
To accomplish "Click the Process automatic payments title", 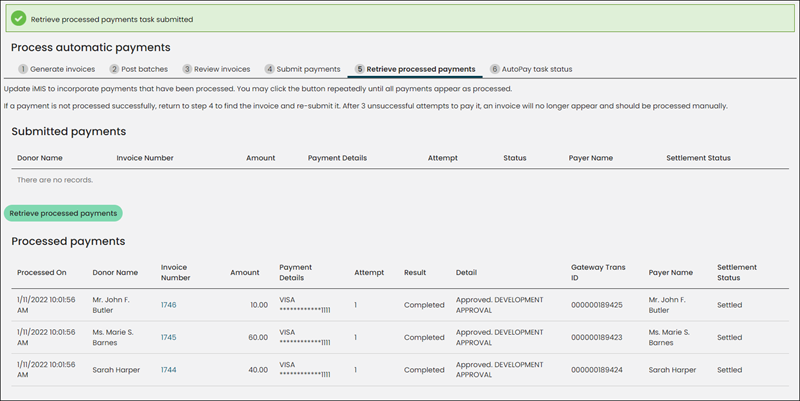I will [91, 47].
